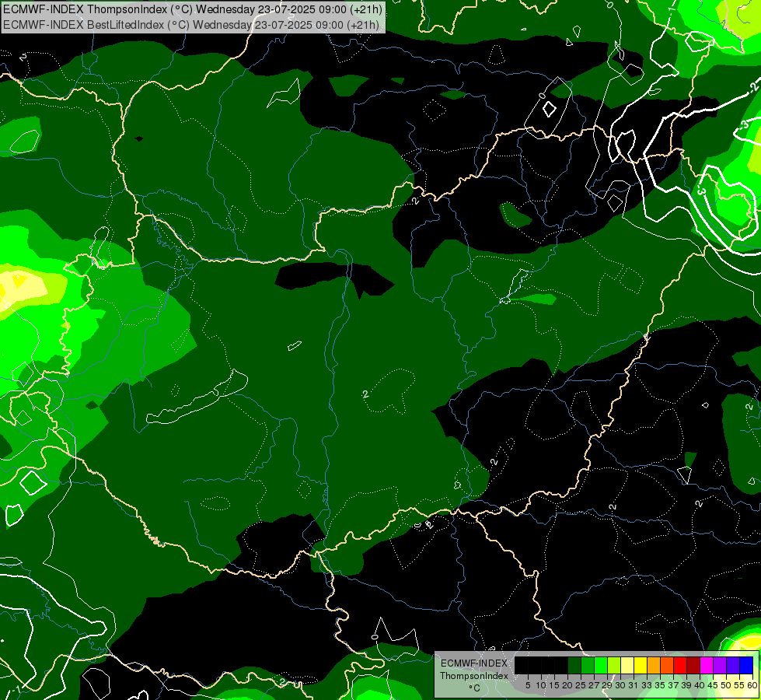This screenshot has width=761, height=700.
Task: Click the °C unit label in legend
Action: (x=475, y=688)
